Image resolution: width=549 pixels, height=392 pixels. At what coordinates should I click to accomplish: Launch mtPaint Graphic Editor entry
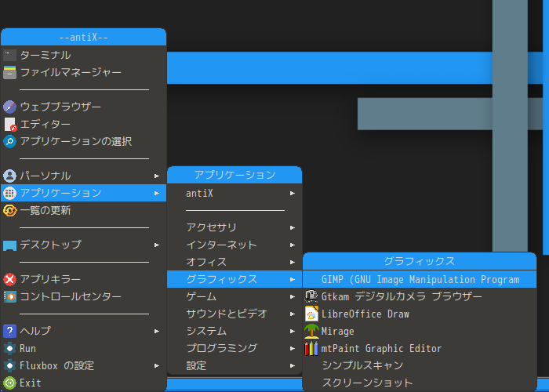pos(420,348)
